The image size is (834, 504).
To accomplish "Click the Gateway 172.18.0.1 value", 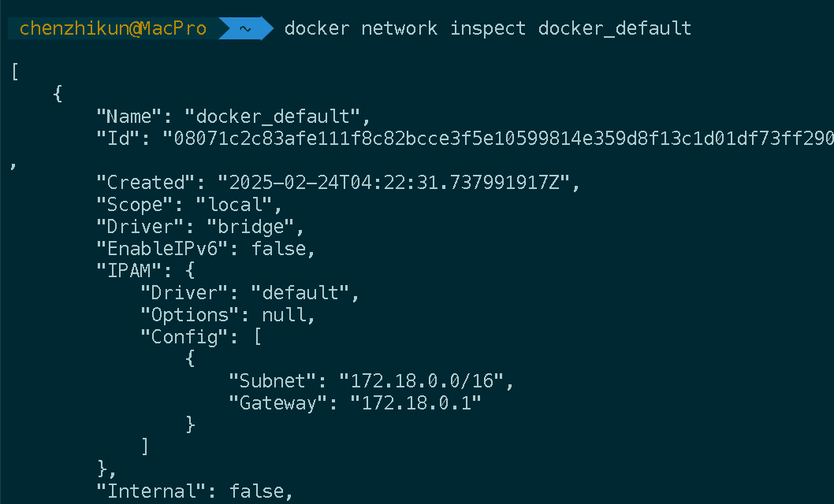I will tap(415, 403).
